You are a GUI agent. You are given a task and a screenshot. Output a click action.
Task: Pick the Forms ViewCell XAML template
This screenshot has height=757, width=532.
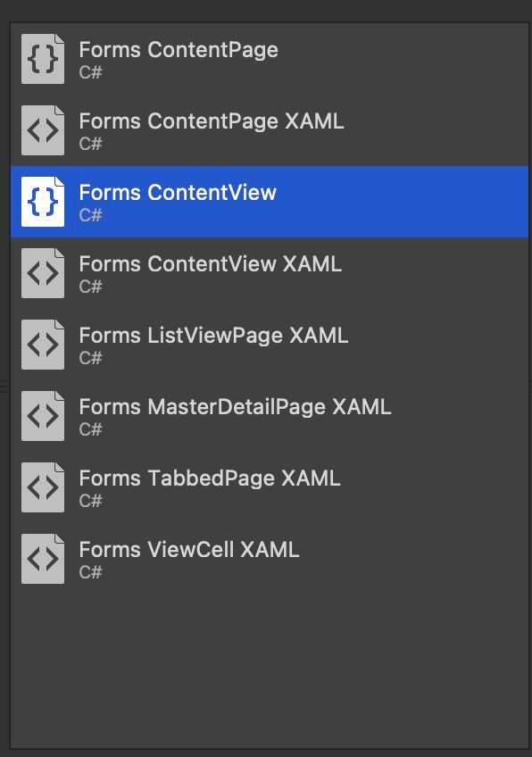click(x=270, y=559)
